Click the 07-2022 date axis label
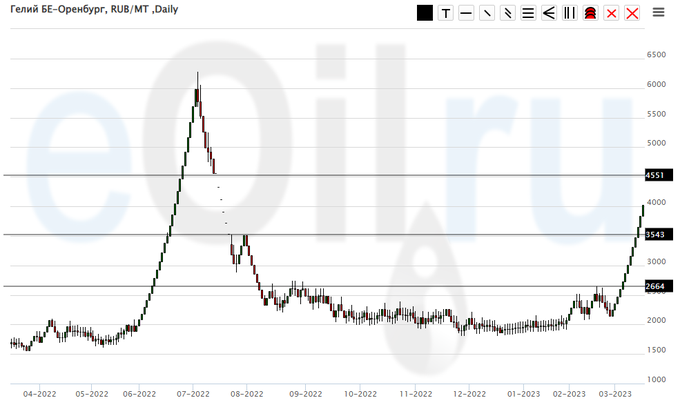Screen dimensions: 680x407 193,394
